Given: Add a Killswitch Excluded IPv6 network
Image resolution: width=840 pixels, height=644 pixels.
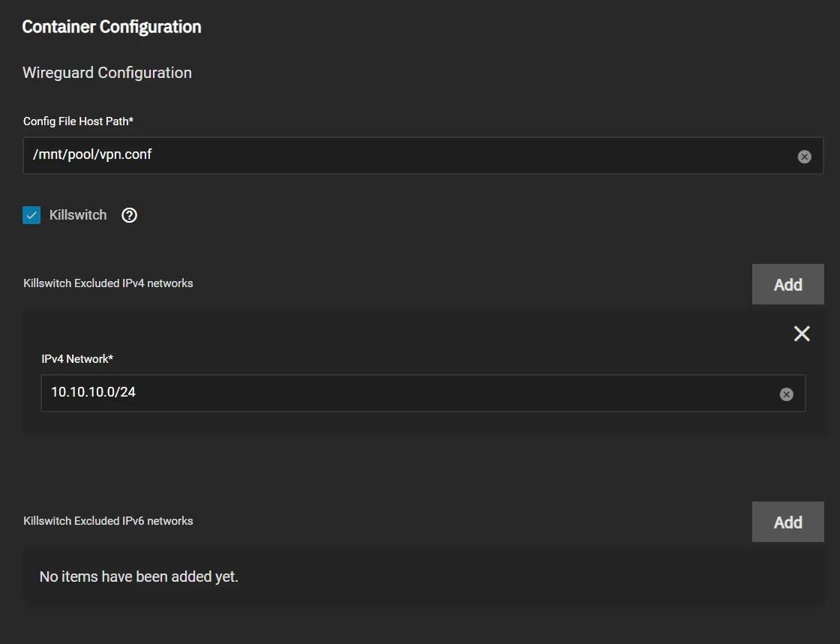Looking at the screenshot, I should (787, 523).
